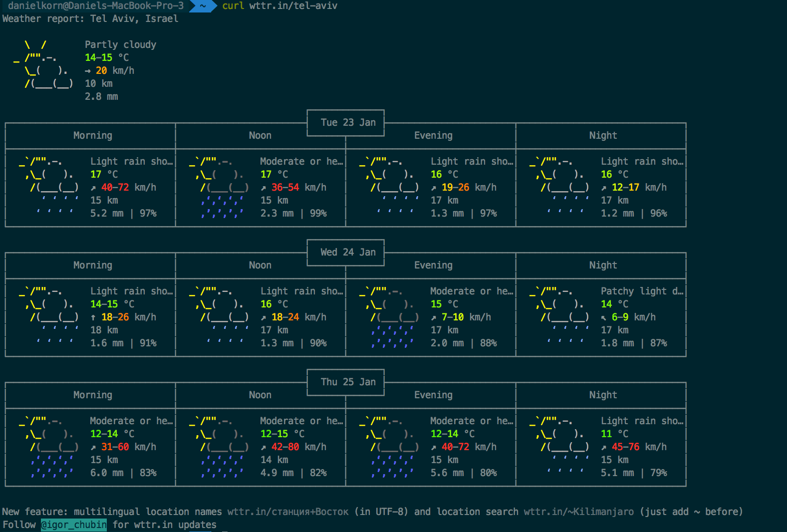Click the prompt tilde directory segment

(203, 6)
